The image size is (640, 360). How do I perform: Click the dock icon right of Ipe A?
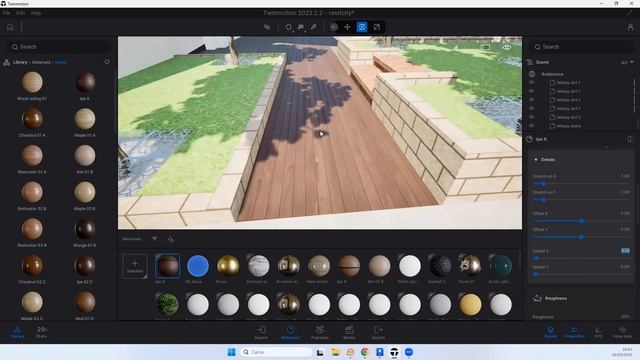click(630, 139)
